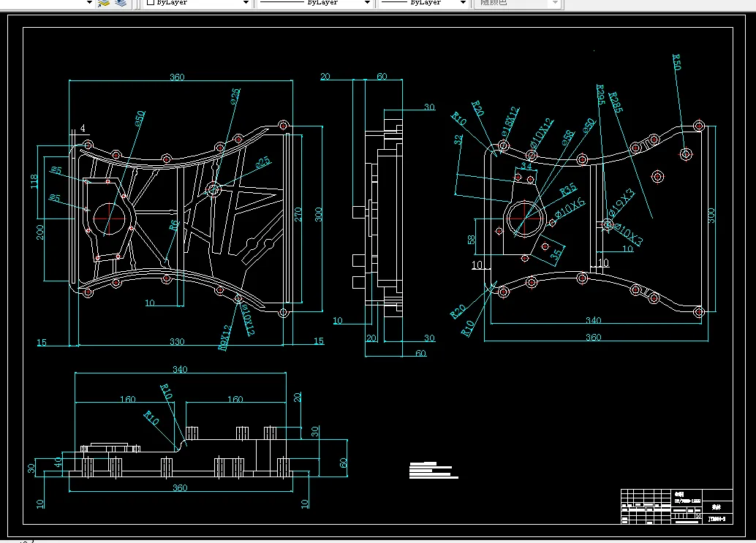Image resolution: width=756 pixels, height=543 pixels.
Task: Click the yellow layer stack toolbar icon
Action: [104, 3]
